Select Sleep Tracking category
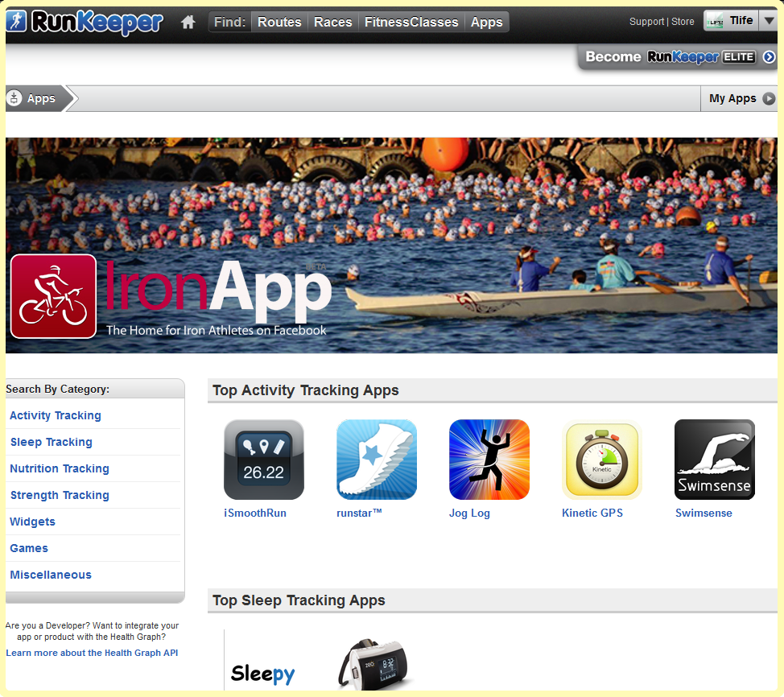784x697 pixels. 52,442
